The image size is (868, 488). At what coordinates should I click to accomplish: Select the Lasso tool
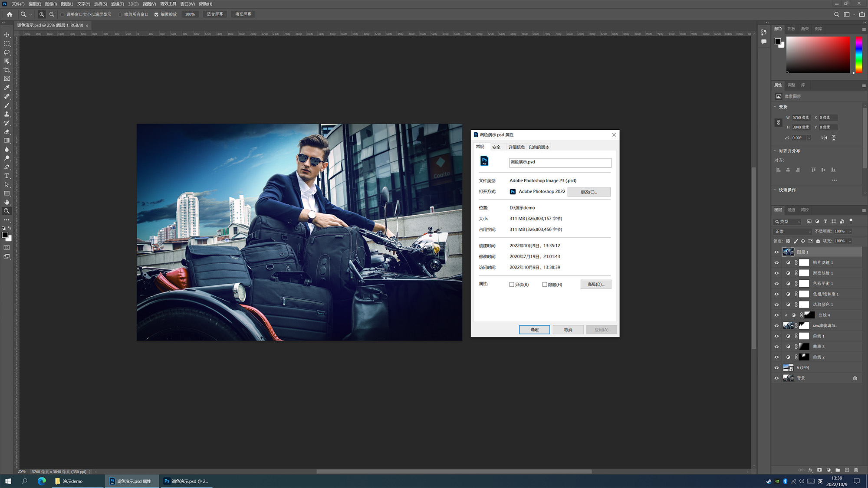[x=7, y=52]
